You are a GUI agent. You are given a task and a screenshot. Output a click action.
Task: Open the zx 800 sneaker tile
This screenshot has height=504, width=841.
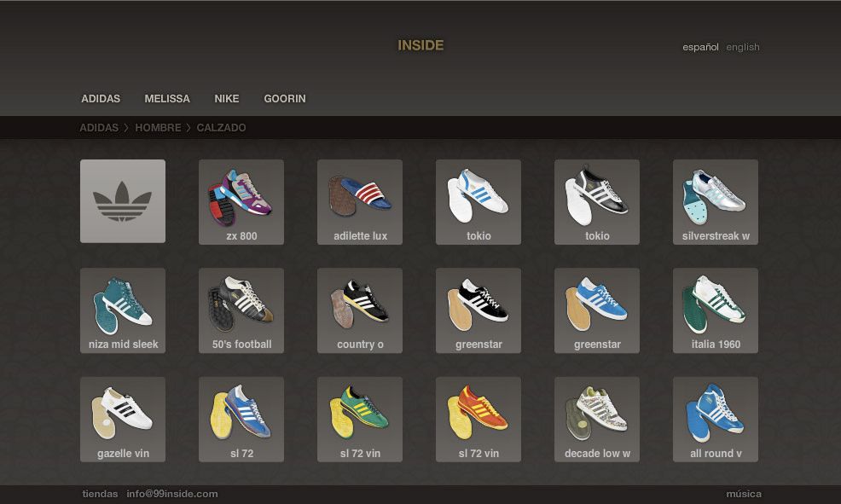point(241,201)
